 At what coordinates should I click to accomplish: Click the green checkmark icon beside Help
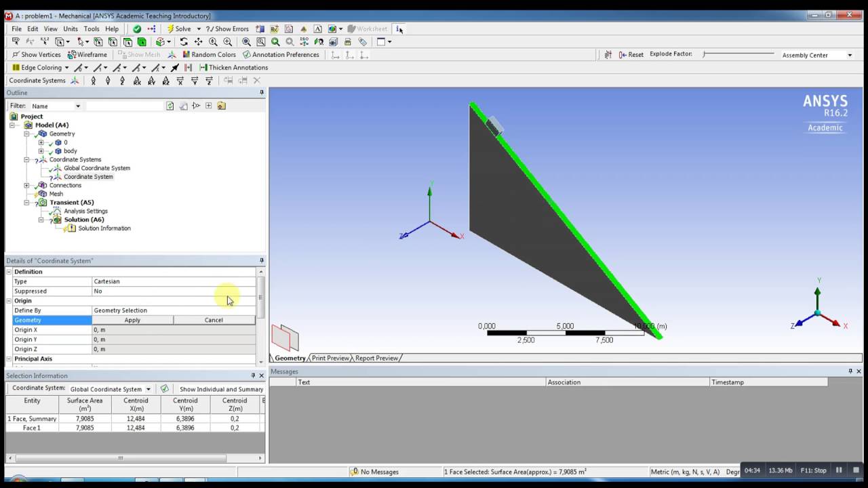coord(137,29)
